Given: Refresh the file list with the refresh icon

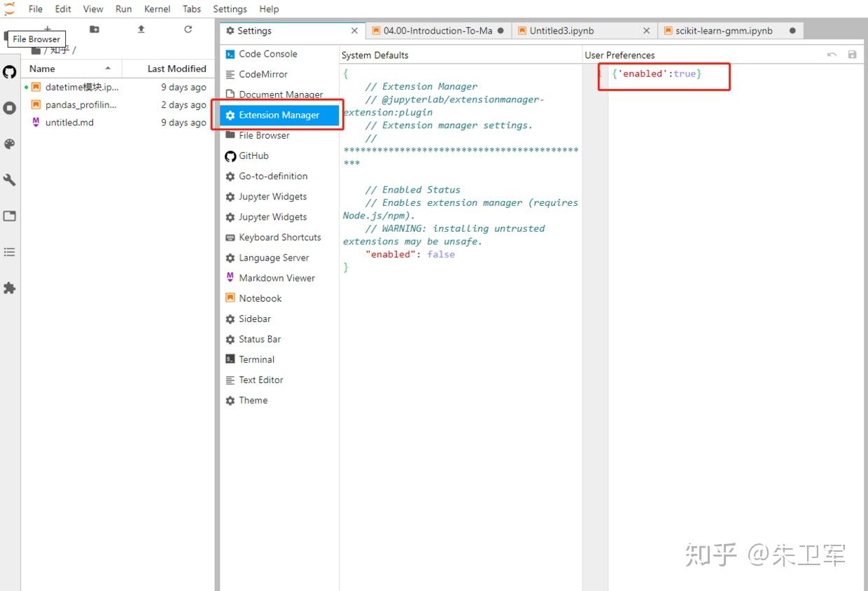Looking at the screenshot, I should pos(188,29).
